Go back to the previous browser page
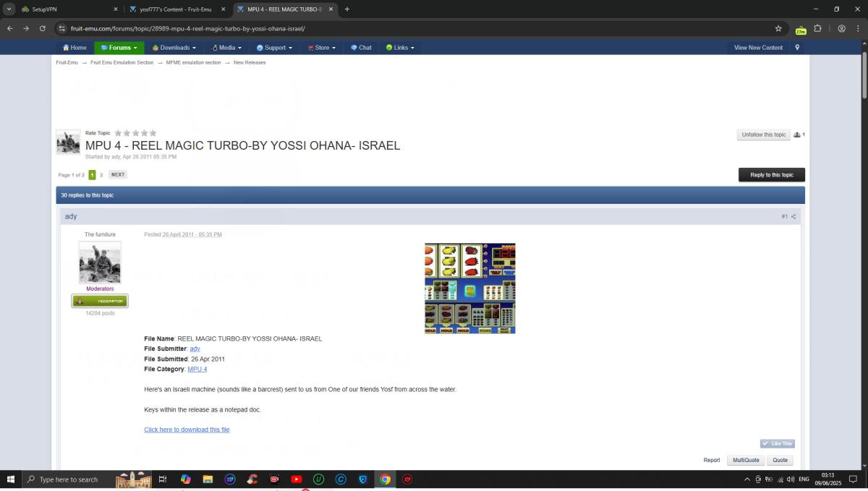Image resolution: width=868 pixels, height=491 pixels. click(10, 29)
